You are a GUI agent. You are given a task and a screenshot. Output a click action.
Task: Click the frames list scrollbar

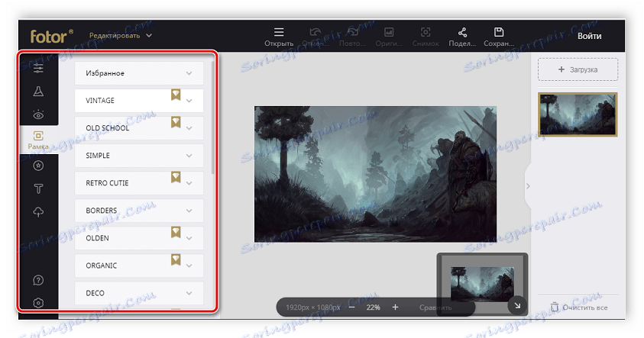point(212,118)
